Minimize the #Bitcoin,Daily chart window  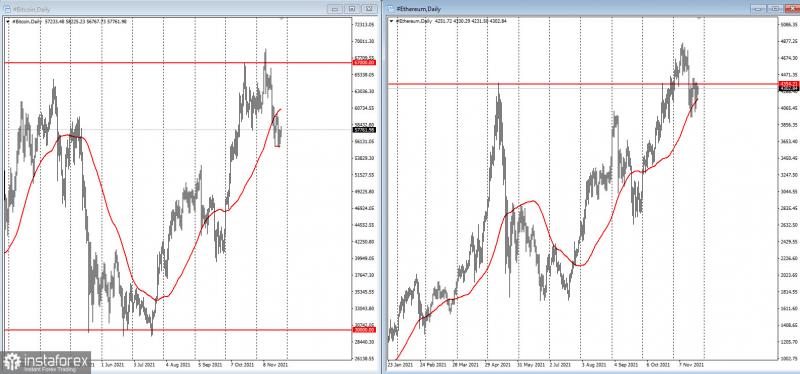pos(335,9)
